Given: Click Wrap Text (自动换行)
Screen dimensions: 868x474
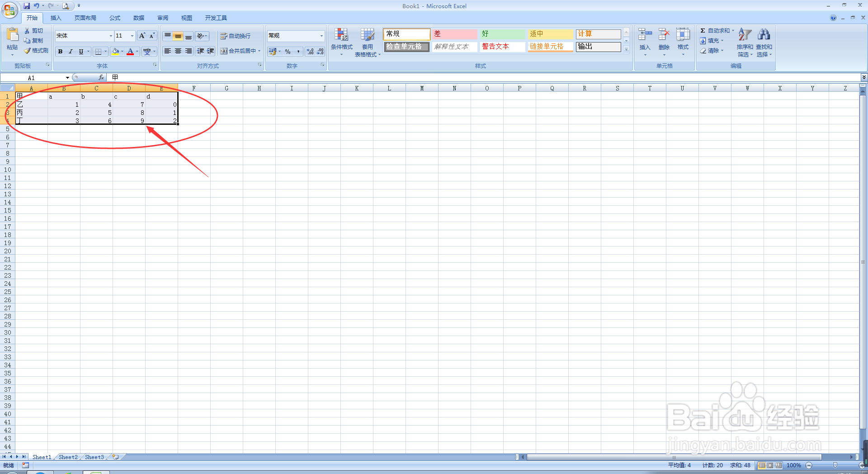Looking at the screenshot, I should coord(235,36).
